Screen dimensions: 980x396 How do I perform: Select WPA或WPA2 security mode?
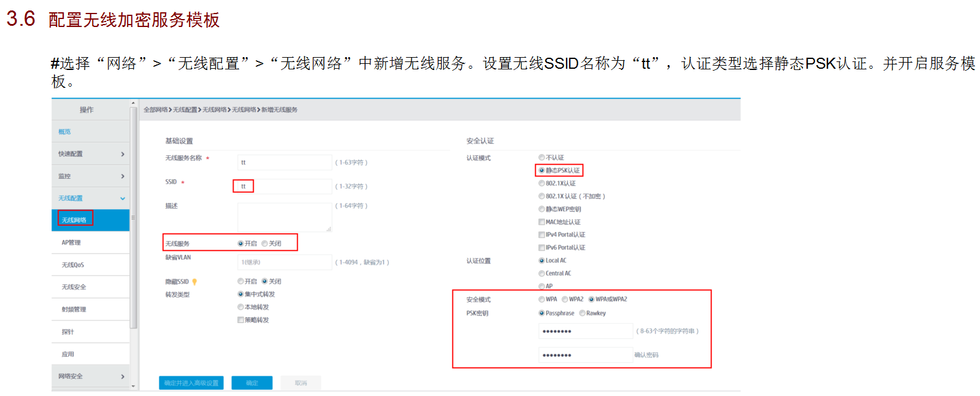[x=591, y=300]
